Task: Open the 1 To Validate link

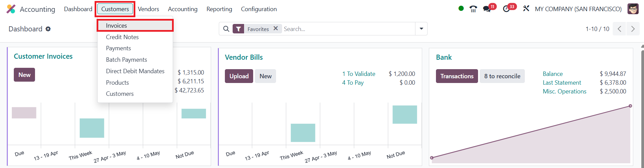Action: pos(359,74)
